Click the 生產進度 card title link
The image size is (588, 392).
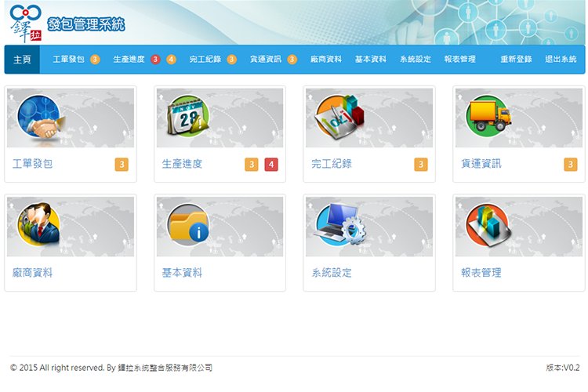182,164
